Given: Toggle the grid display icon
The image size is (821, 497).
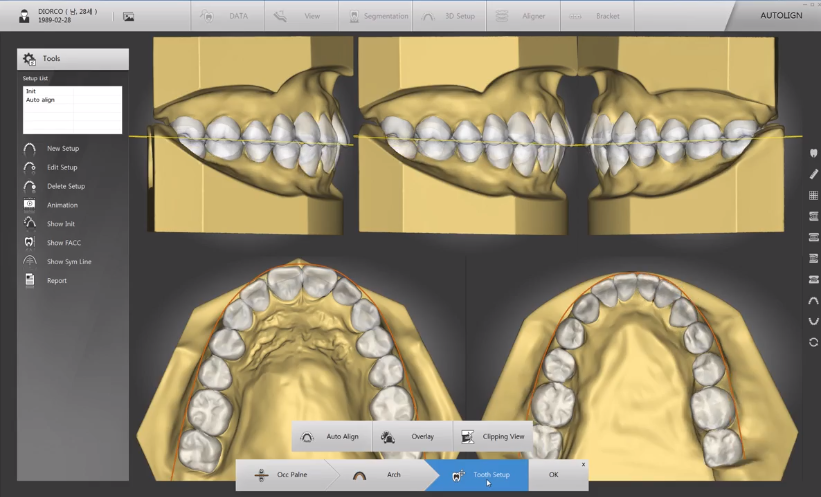Looking at the screenshot, I should [813, 195].
